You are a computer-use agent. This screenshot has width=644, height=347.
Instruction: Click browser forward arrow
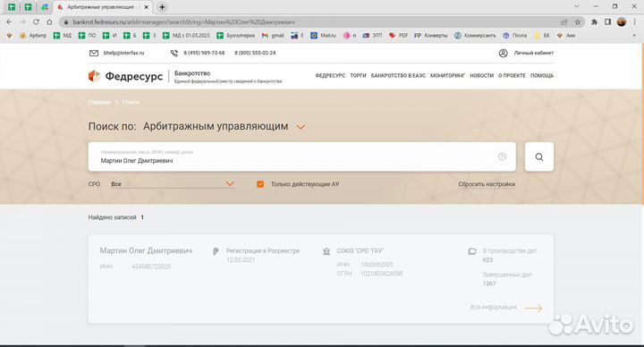click(x=22, y=21)
